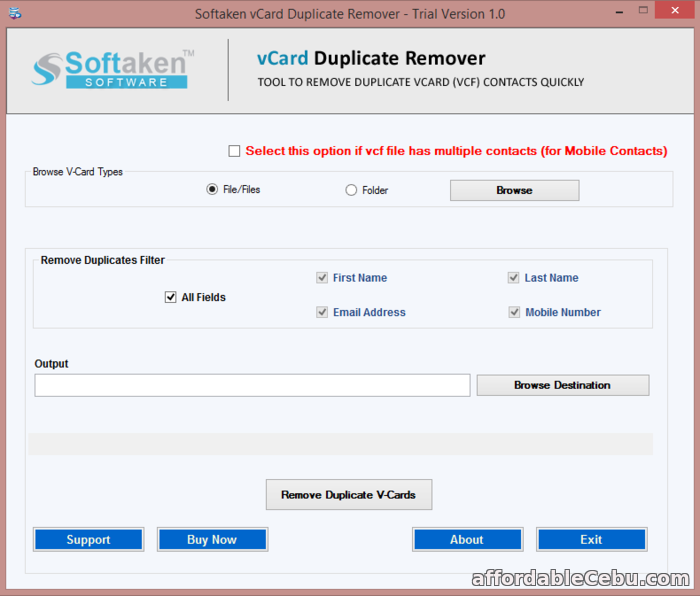Image resolution: width=700 pixels, height=596 pixels.
Task: Toggle the Last Name filter checkbox
Action: [x=513, y=278]
